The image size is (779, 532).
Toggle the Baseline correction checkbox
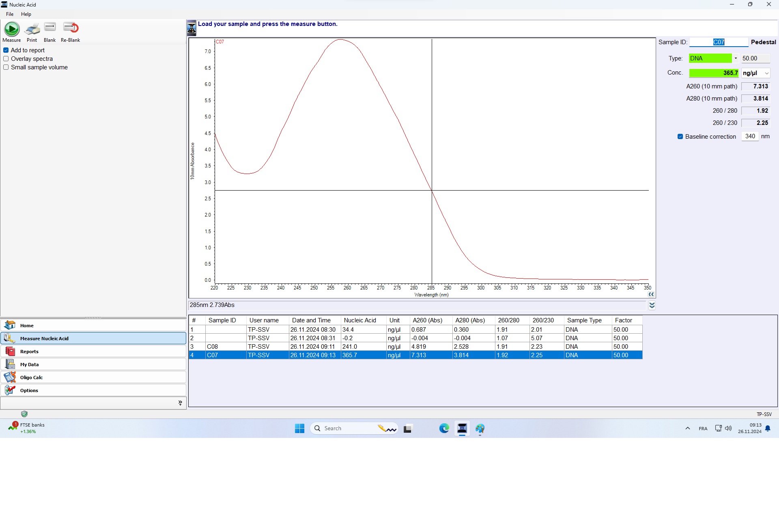pos(680,137)
